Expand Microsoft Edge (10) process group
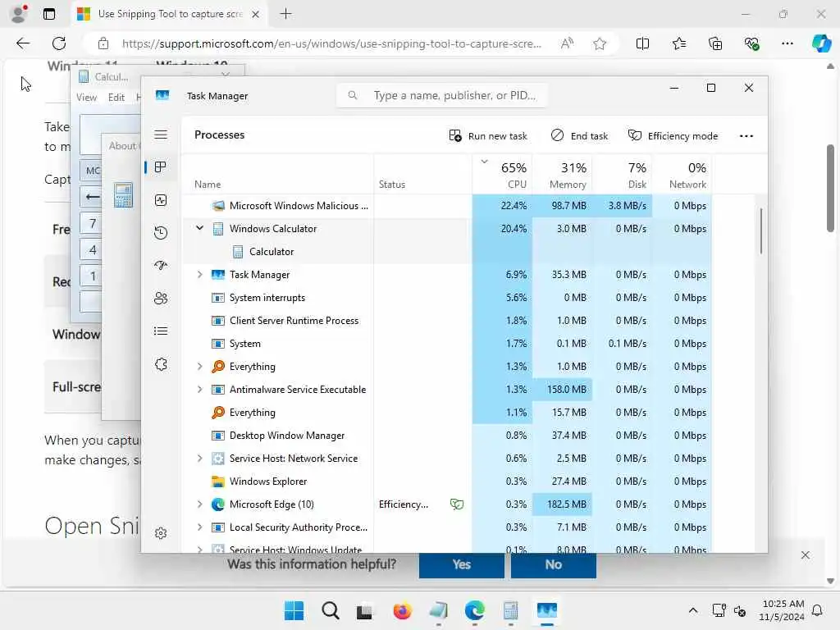 [x=200, y=504]
